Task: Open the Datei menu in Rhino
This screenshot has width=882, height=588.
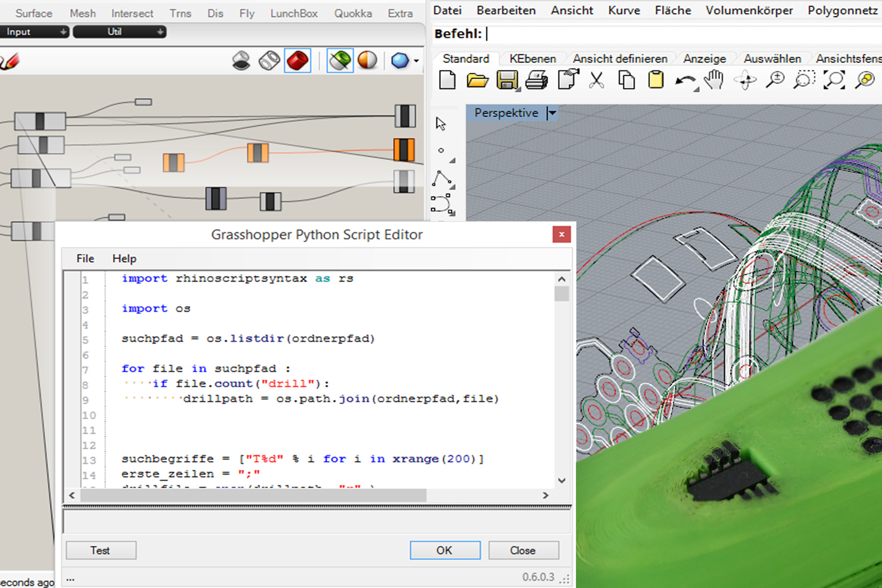Action: click(447, 10)
